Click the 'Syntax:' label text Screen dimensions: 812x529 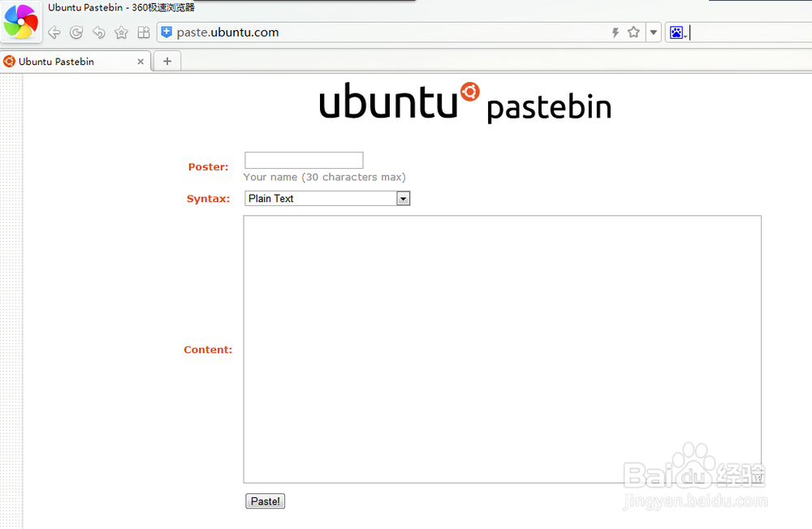pos(208,199)
